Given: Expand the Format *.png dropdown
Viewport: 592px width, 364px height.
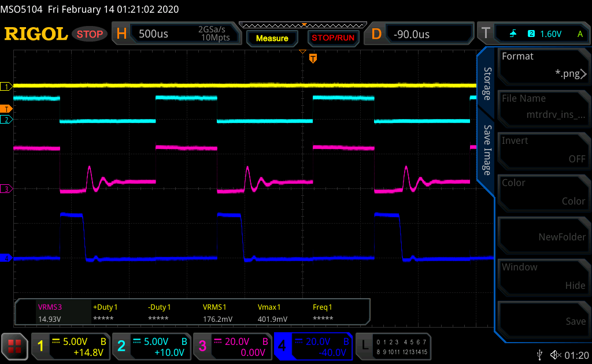Looking at the screenshot, I should (543, 66).
